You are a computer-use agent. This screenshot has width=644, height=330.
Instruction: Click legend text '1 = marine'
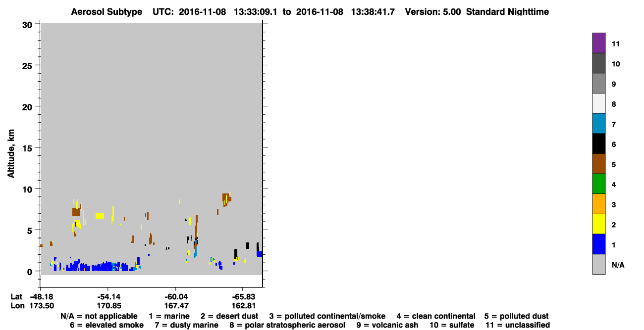tap(169, 316)
